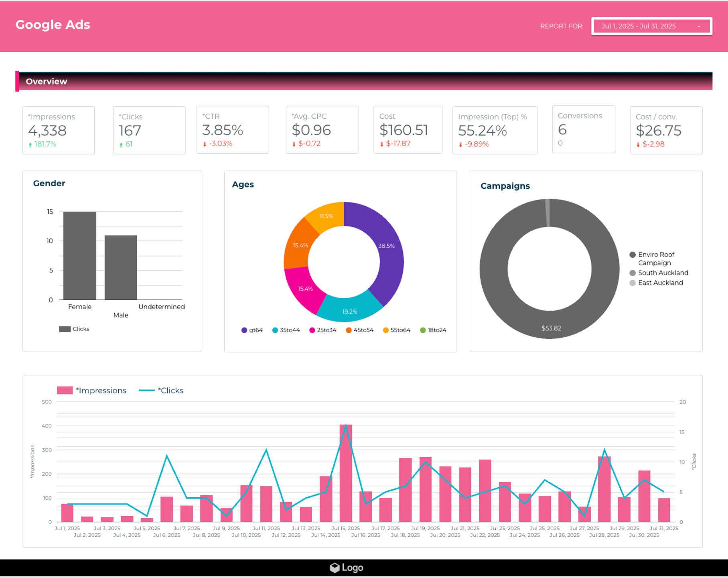Toggle the 55to64 legend entry
The height and width of the screenshot is (578, 728).
point(397,330)
